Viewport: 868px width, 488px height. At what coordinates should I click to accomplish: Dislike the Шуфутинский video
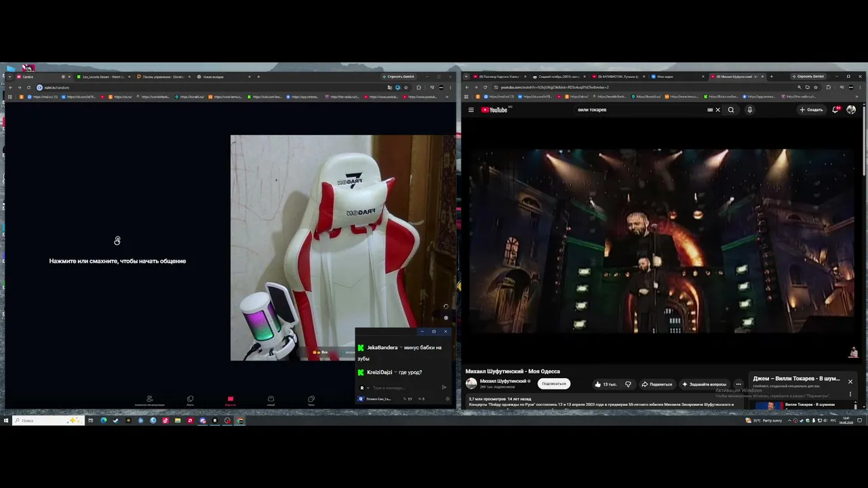[628, 384]
